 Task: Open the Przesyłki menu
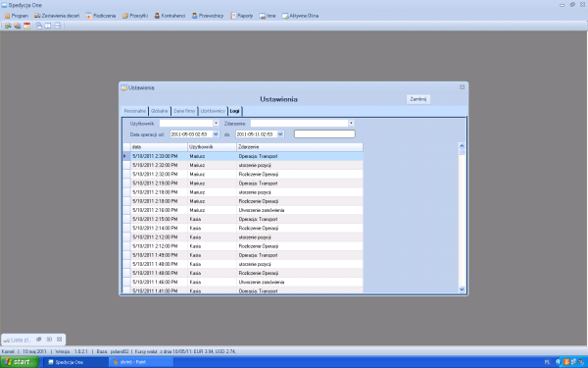click(x=135, y=16)
